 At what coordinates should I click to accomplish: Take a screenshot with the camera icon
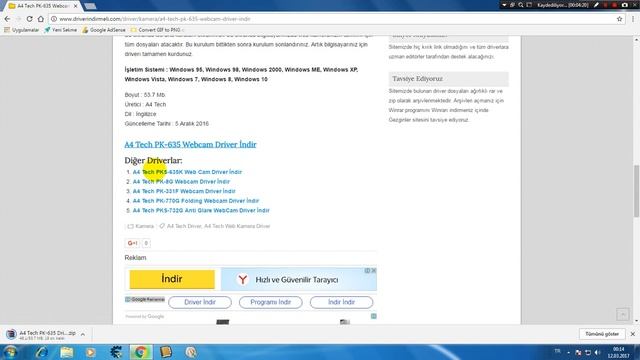point(624,5)
